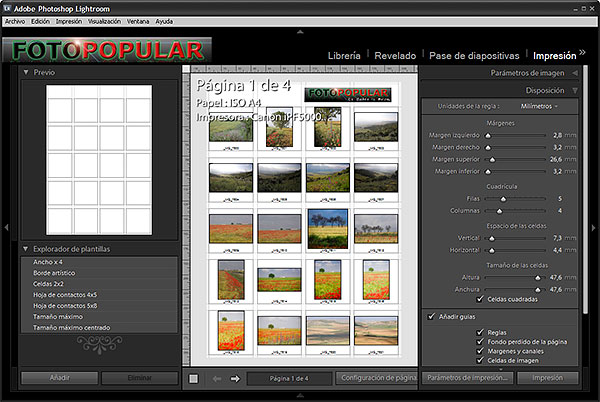This screenshot has height=402, width=600.
Task: Collapse the top panel arrow
Action: 300,32
